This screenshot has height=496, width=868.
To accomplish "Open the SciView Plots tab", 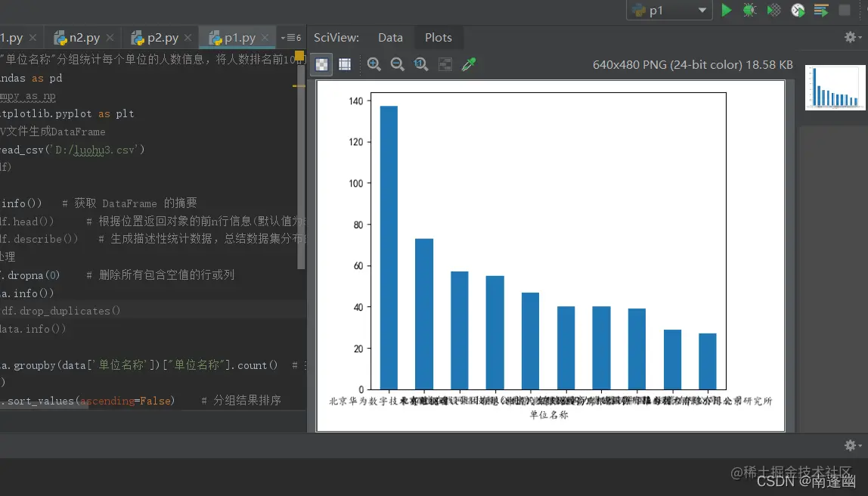I will point(439,38).
